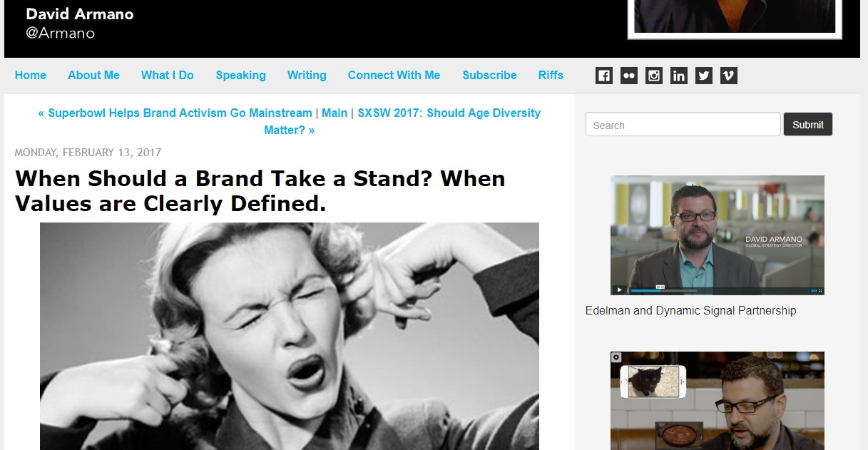Click the article title When Should a Brand
Viewport: 868px width, 450px height.
point(260,191)
